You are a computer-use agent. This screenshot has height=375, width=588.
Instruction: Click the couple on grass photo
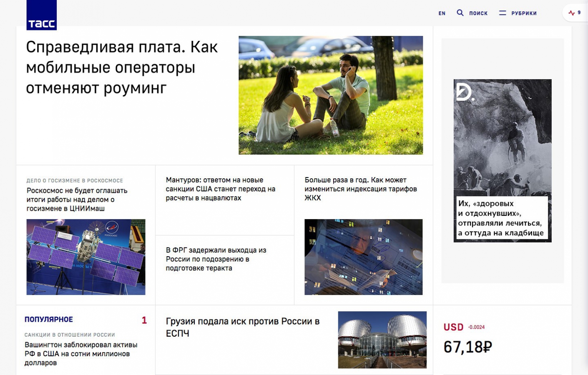click(330, 95)
